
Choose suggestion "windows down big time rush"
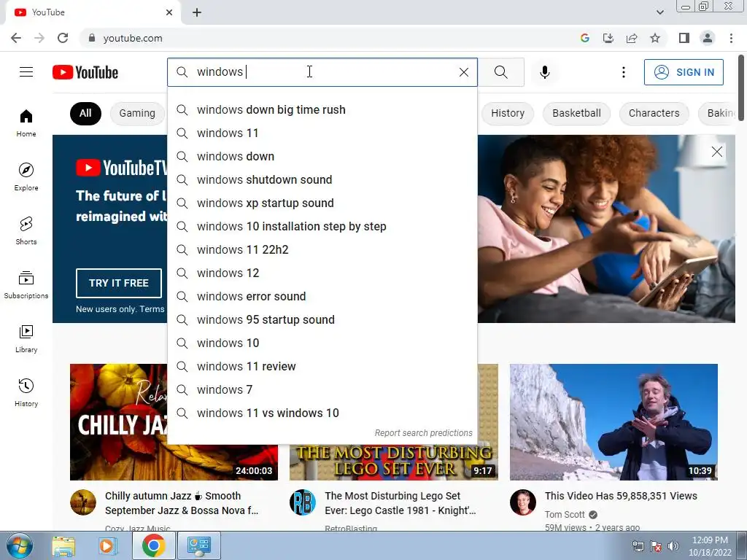[322, 109]
